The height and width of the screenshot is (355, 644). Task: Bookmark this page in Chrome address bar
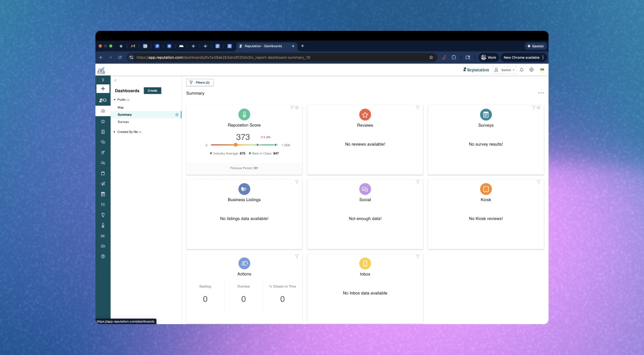click(x=431, y=57)
